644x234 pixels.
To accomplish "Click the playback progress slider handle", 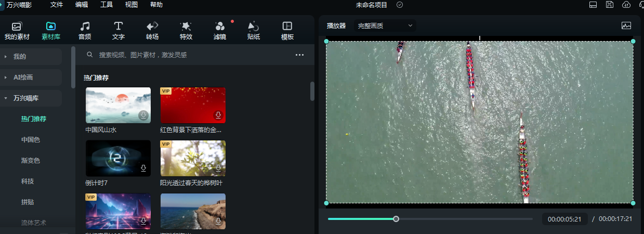I will (x=396, y=219).
